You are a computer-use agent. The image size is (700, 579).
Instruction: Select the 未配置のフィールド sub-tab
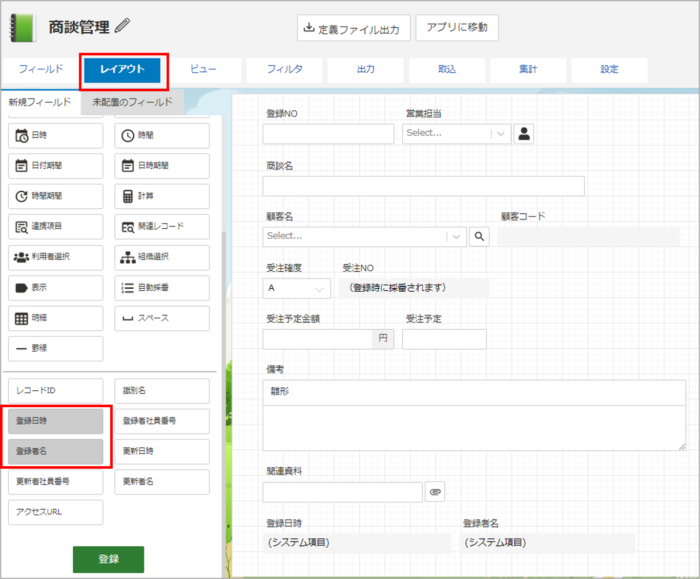click(132, 102)
